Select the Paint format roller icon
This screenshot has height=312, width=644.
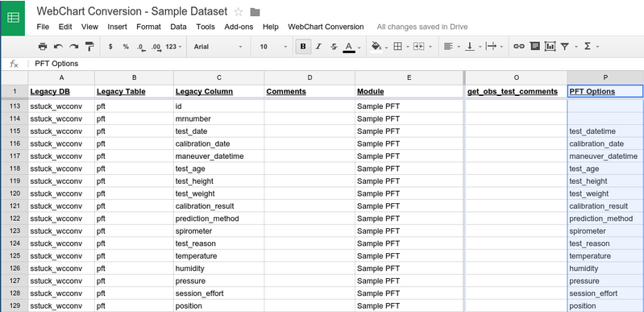(x=89, y=47)
